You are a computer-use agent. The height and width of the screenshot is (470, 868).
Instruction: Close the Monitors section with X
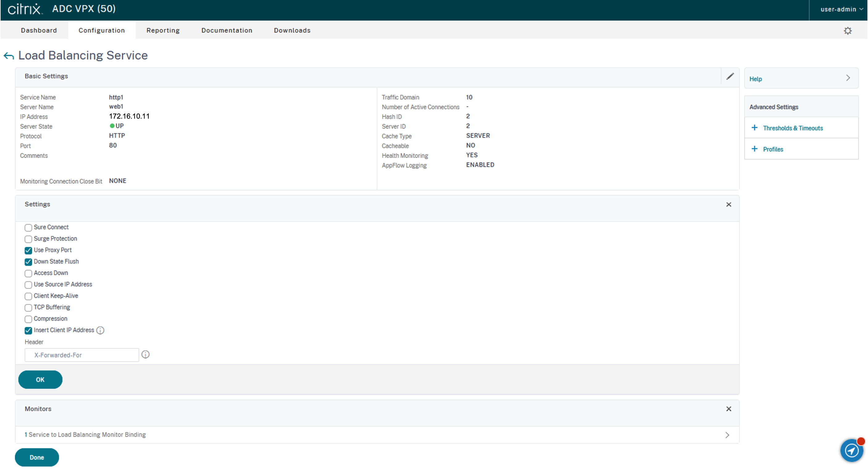point(729,409)
